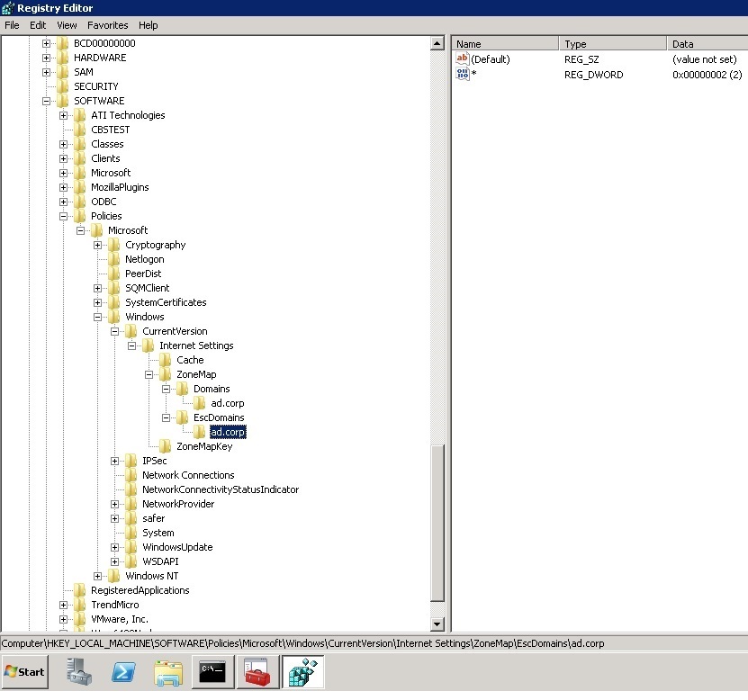This screenshot has height=700, width=748.
Task: Click the REG_DWORD binary icon beside *
Action: coord(463,75)
